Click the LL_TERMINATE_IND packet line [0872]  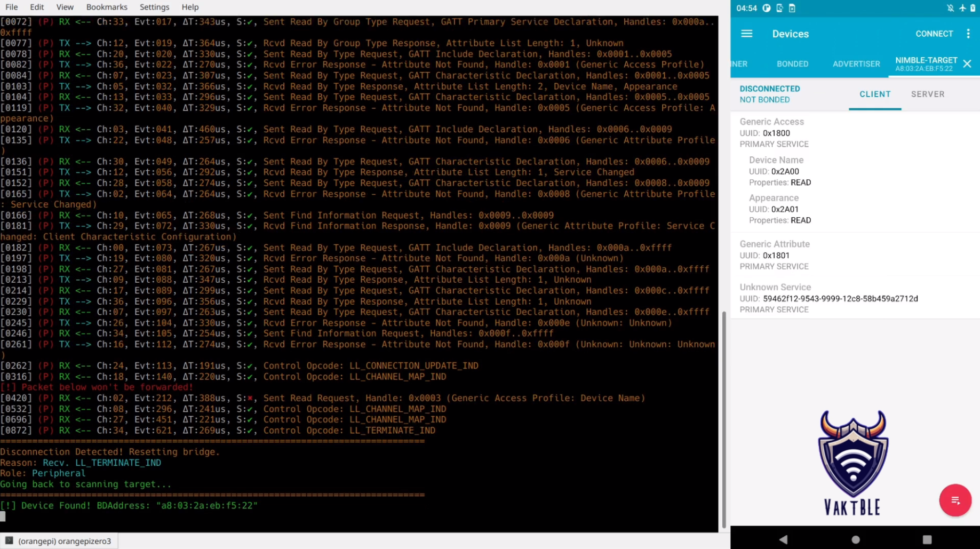(218, 430)
